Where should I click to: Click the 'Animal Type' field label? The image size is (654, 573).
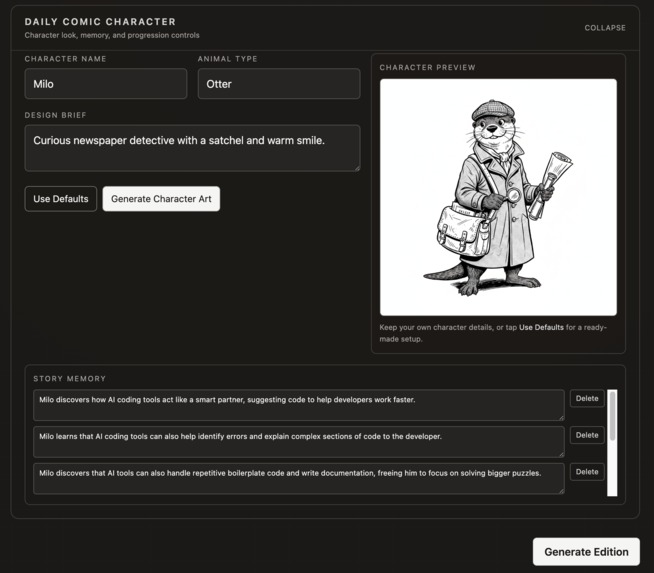228,59
